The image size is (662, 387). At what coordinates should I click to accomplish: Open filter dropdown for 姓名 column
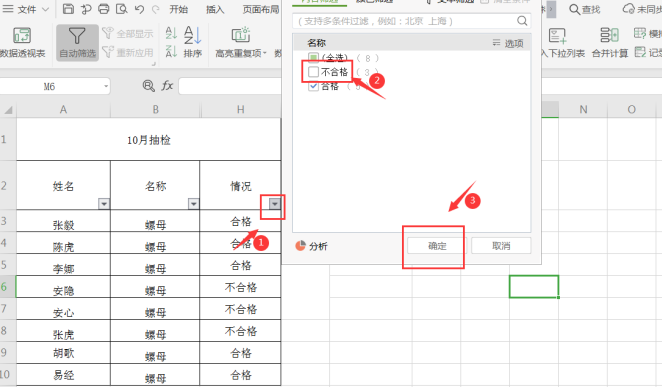(x=104, y=204)
